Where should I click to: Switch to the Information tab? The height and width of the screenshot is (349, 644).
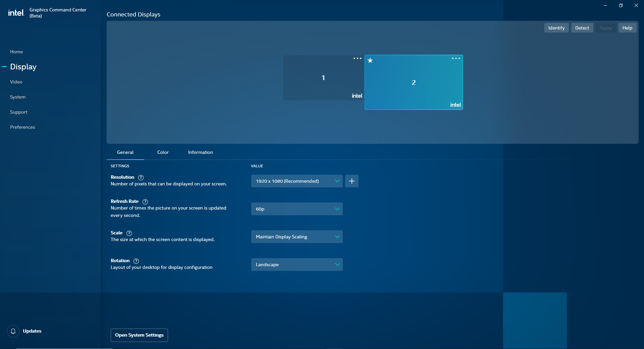click(x=200, y=152)
